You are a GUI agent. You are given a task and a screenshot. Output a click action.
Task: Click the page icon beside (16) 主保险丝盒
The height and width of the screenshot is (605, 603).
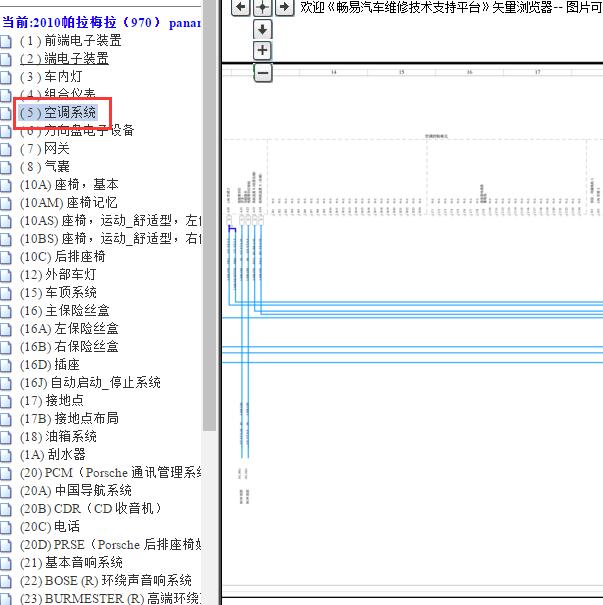coord(5,311)
